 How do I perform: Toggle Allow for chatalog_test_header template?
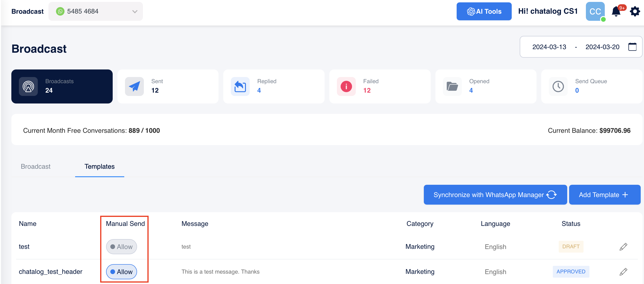[x=121, y=271]
